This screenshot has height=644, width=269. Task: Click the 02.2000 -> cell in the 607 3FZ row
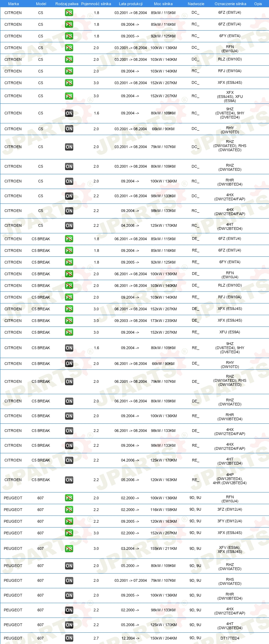130,510
